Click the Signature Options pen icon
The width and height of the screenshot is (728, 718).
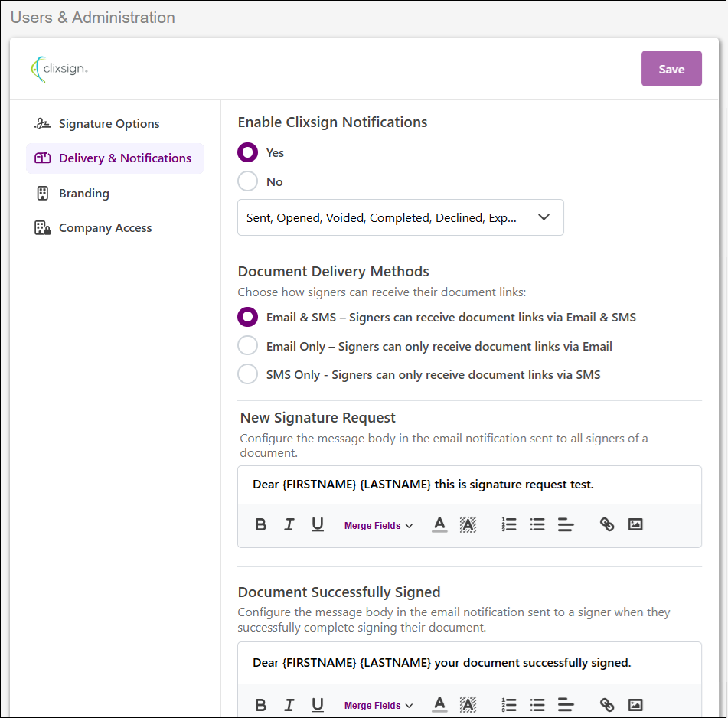click(42, 123)
